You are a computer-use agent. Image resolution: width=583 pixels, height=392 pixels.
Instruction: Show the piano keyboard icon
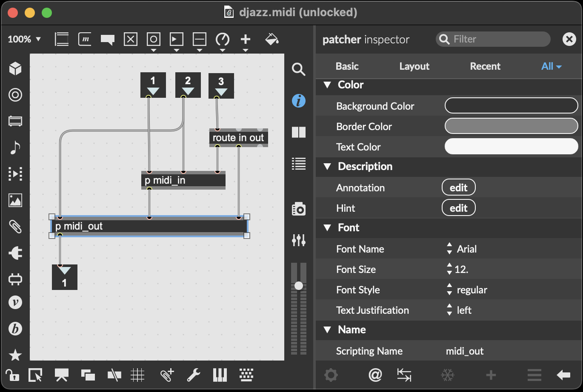tap(220, 375)
